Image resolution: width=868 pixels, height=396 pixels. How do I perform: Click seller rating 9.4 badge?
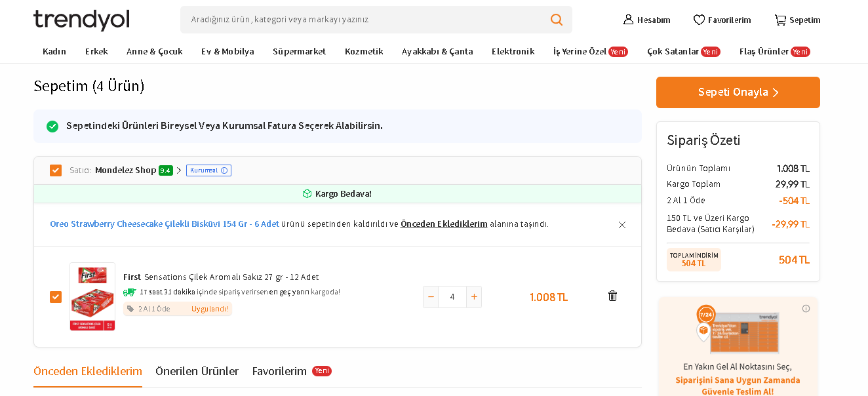[166, 170]
